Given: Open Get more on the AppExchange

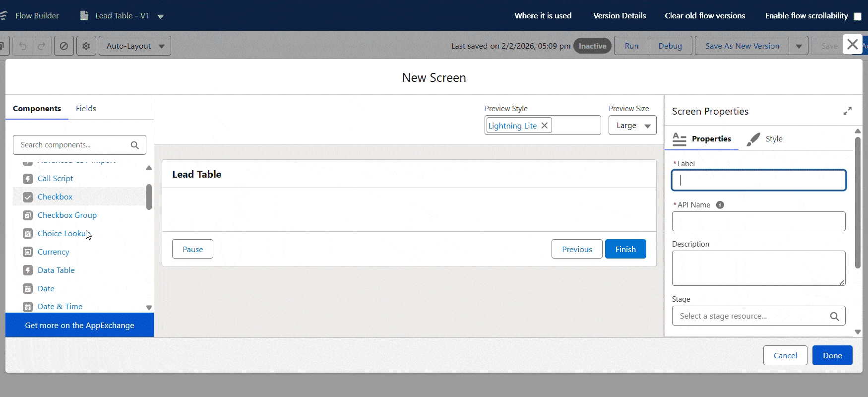Looking at the screenshot, I should pyautogui.click(x=79, y=326).
